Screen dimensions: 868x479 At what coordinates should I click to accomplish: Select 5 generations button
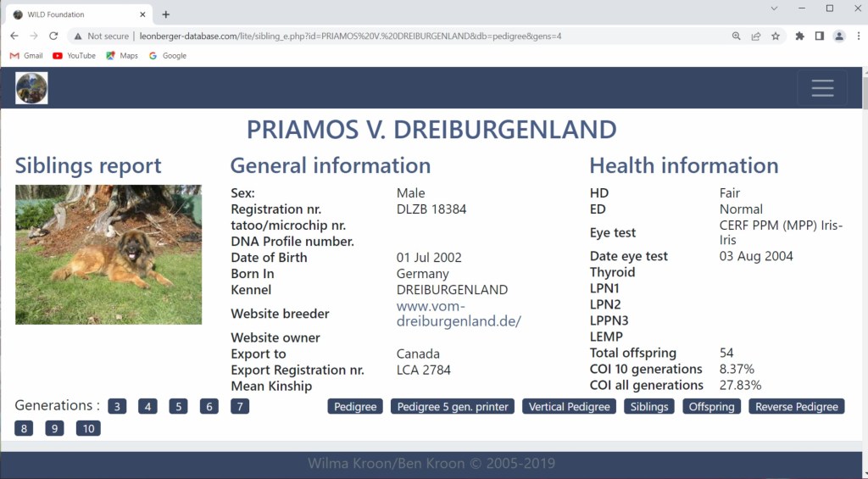point(178,406)
